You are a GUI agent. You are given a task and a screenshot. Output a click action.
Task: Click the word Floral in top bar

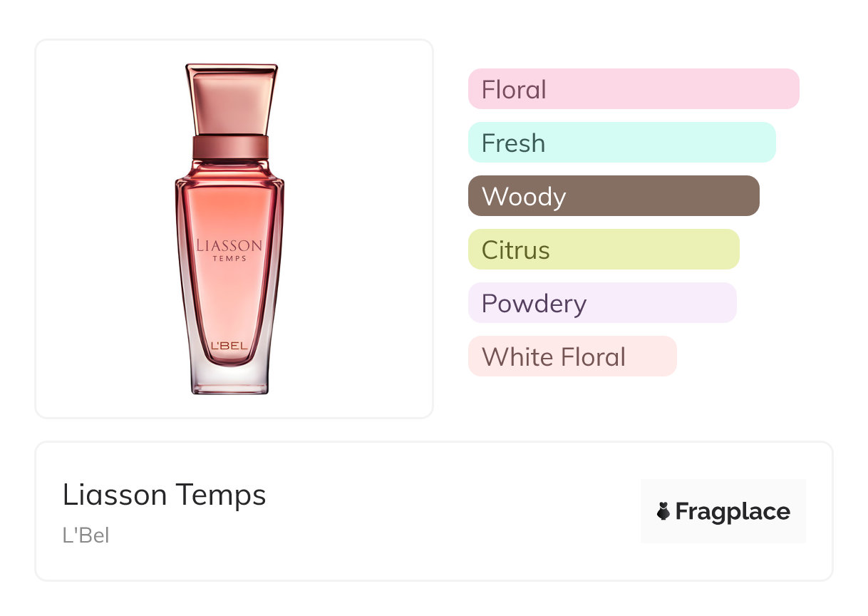coord(514,90)
